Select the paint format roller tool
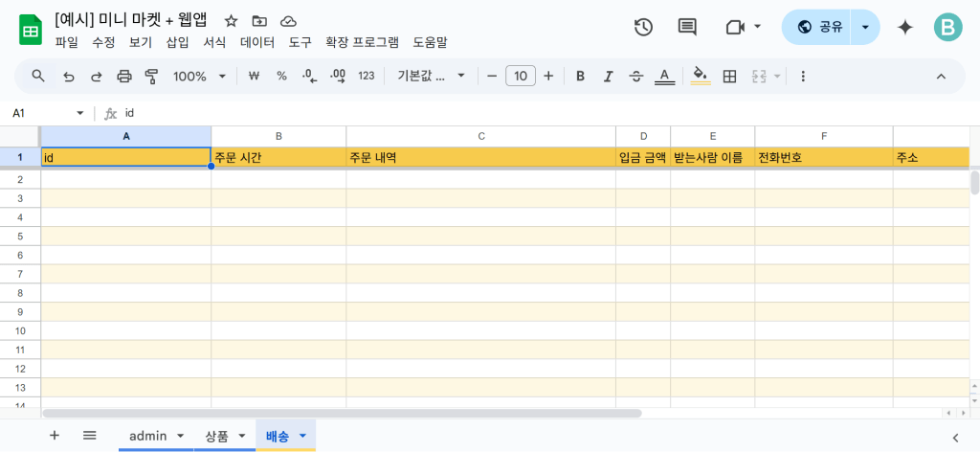Screen dimensions: 980x452 click(151, 76)
